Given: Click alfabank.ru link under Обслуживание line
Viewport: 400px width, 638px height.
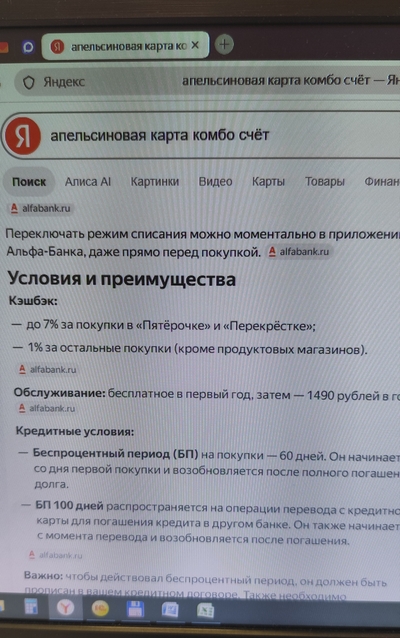Looking at the screenshot, I should coord(47,408).
